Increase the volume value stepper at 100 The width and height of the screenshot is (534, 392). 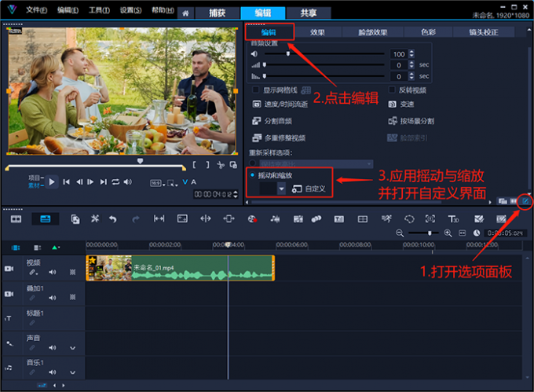(411, 52)
